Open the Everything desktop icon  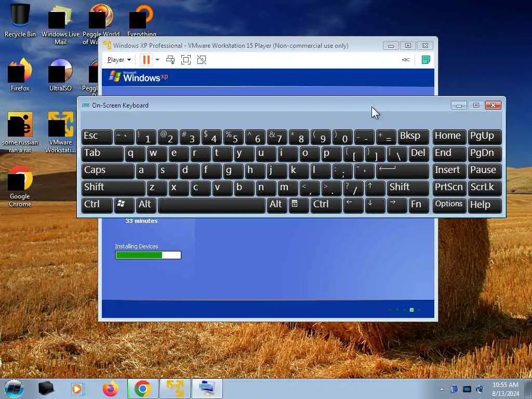click(142, 20)
